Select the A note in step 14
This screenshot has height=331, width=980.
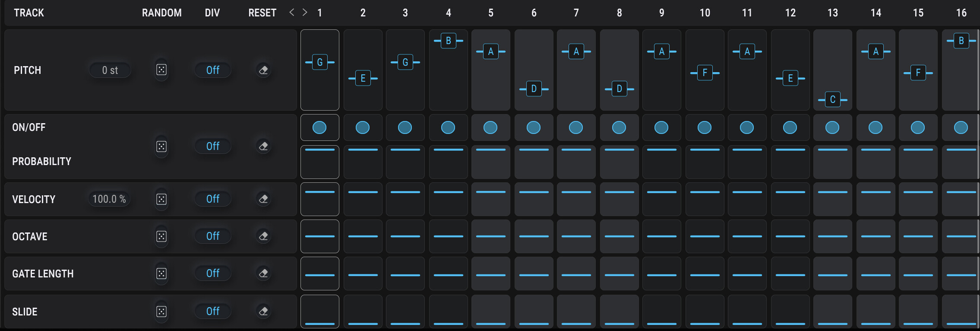pos(876,51)
